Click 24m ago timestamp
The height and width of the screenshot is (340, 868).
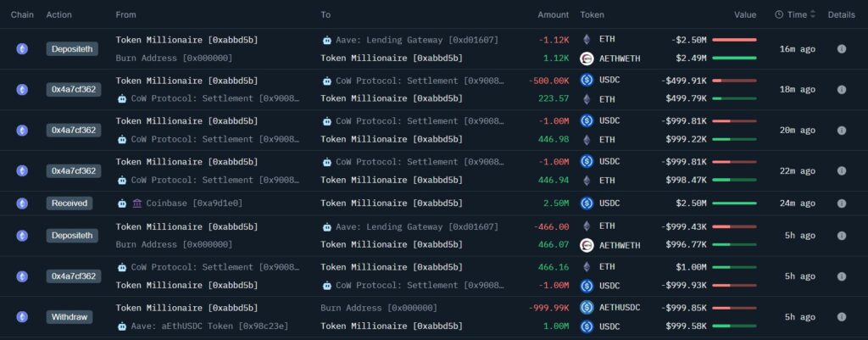click(x=797, y=203)
